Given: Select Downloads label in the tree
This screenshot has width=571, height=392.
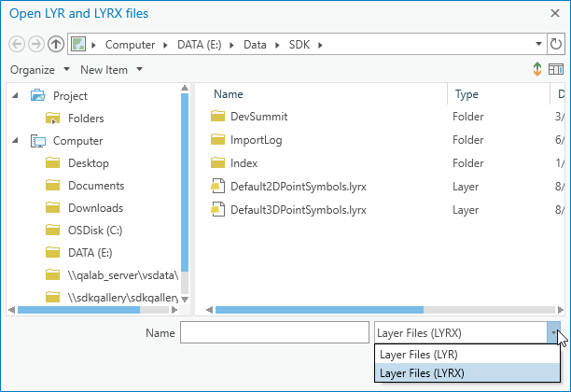Looking at the screenshot, I should point(96,208).
